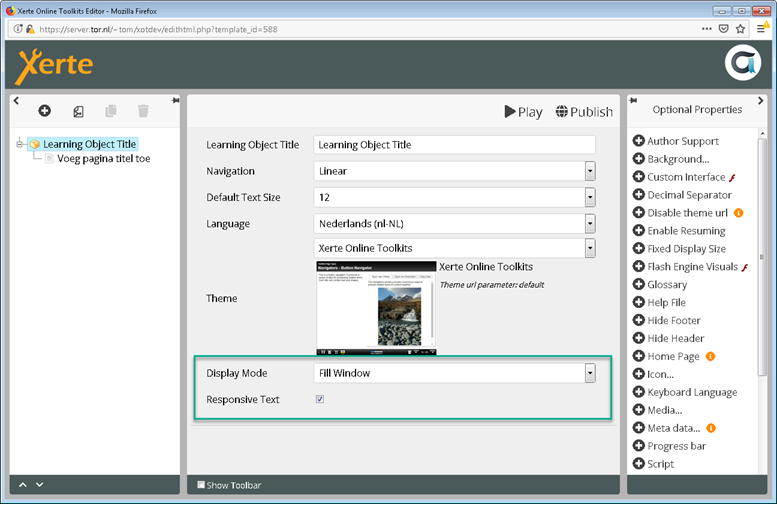Open the Navigation dropdown
Viewport: 777px width, 505px height.
[x=590, y=171]
